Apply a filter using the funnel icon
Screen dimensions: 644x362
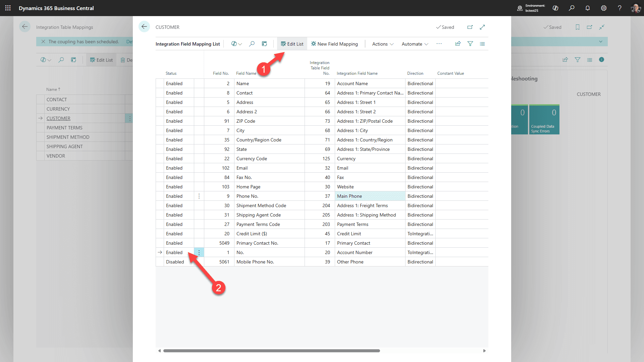click(x=470, y=44)
